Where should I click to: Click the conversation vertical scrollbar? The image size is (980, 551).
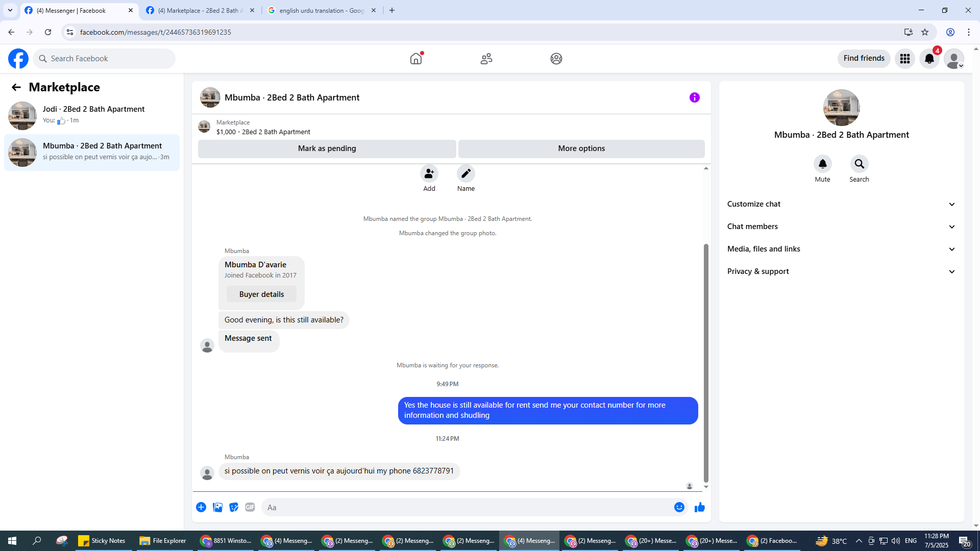(706, 362)
